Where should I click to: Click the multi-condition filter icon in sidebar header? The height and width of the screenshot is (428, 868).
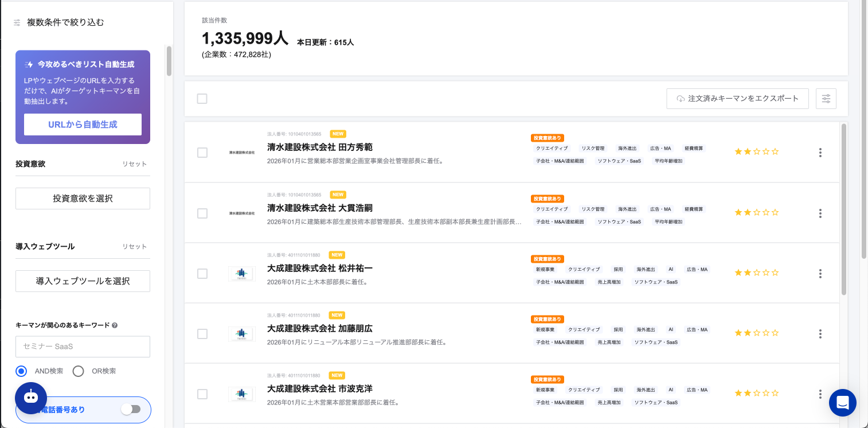click(17, 23)
